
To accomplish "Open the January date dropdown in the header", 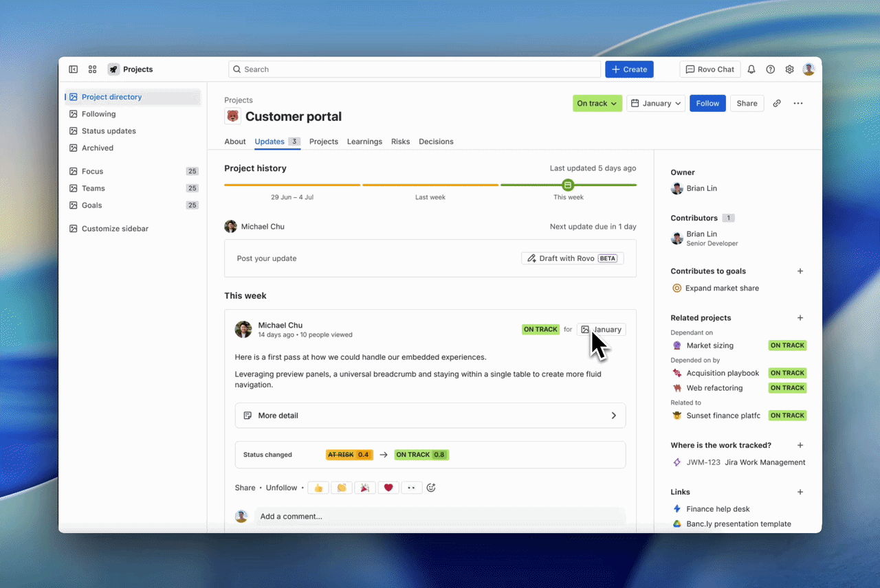I will 656,103.
